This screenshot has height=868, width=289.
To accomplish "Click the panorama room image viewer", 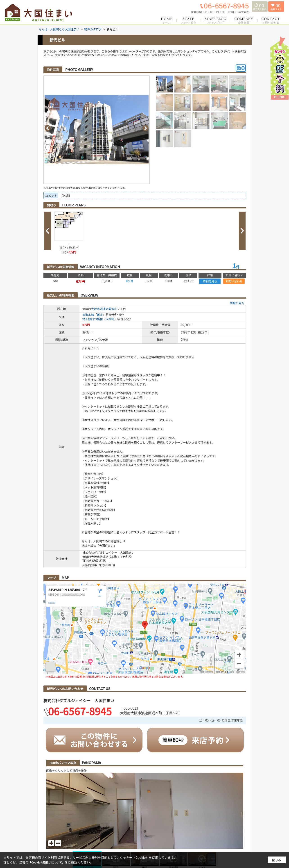I will (x=145, y=810).
